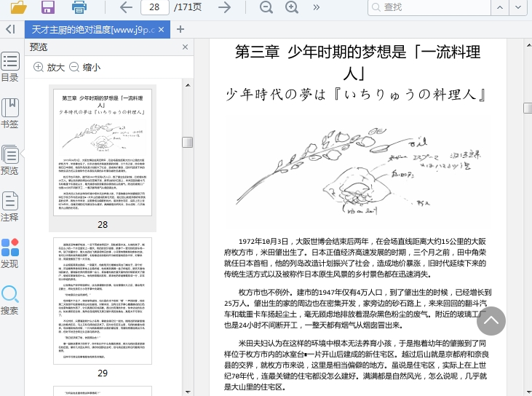Zoom in with the plus magnifier icon
The height and width of the screenshot is (396, 532).
point(292,7)
